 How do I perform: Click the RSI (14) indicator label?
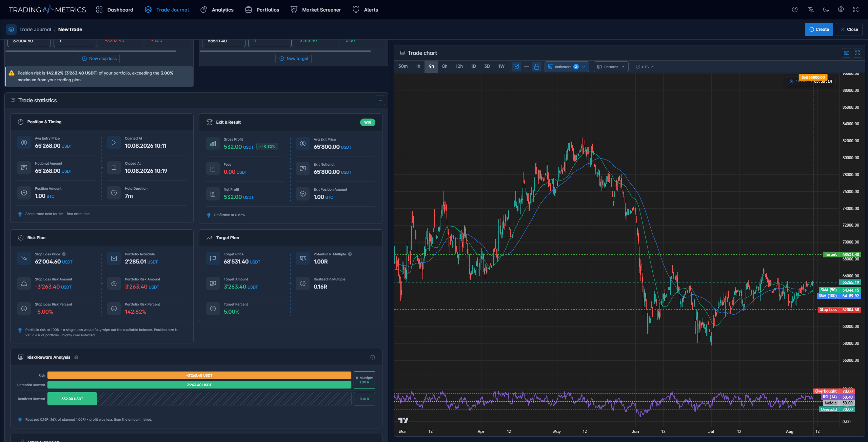pyautogui.click(x=829, y=397)
